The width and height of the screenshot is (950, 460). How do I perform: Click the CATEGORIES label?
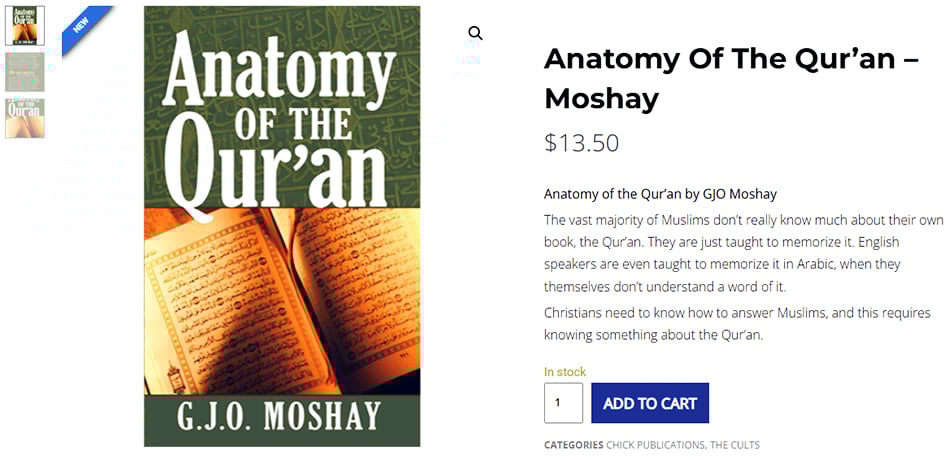pyautogui.click(x=573, y=445)
